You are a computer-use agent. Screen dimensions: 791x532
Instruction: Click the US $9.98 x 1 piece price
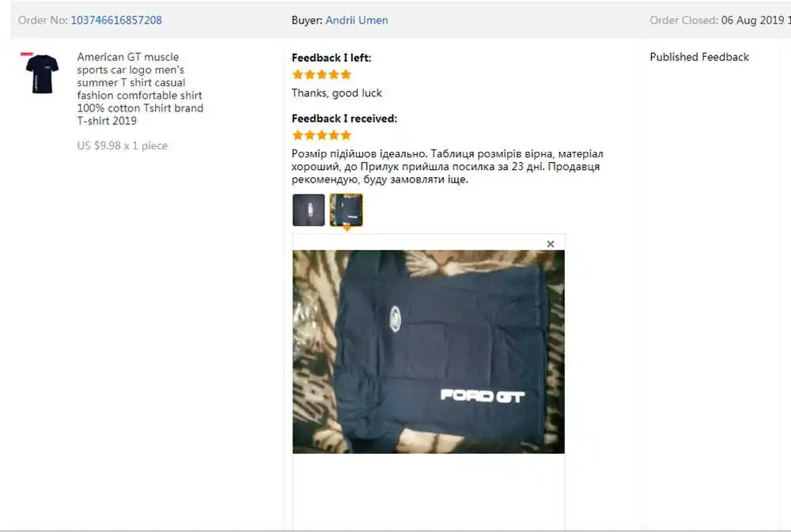pyautogui.click(x=122, y=145)
